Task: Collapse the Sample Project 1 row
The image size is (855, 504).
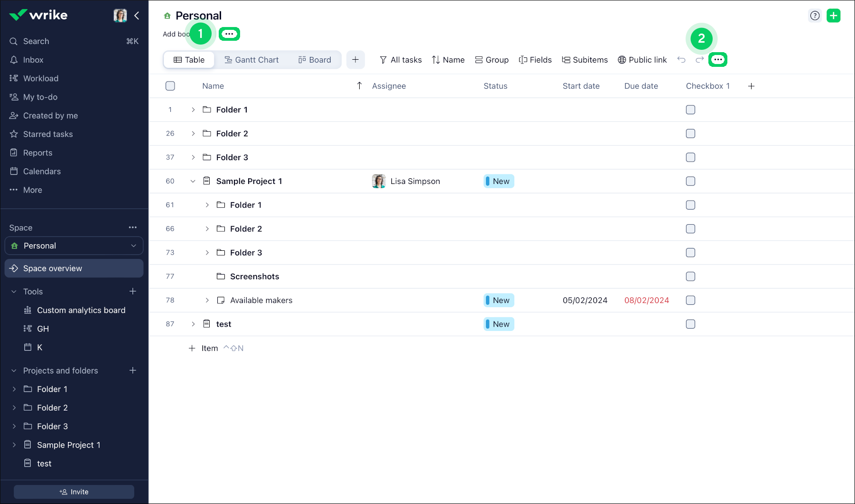Action: (193, 181)
